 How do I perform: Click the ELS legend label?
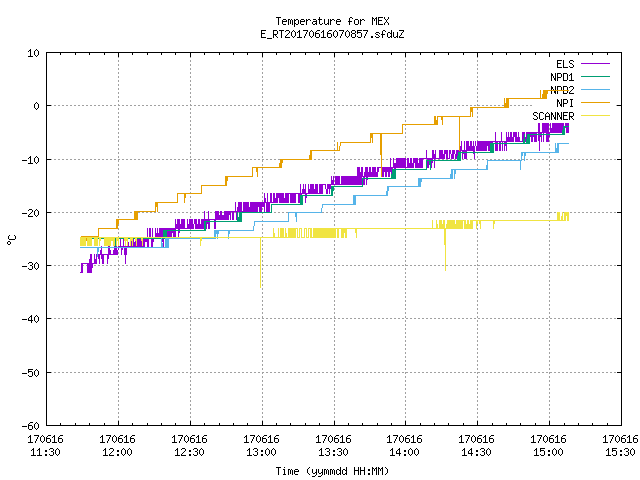[x=565, y=64]
